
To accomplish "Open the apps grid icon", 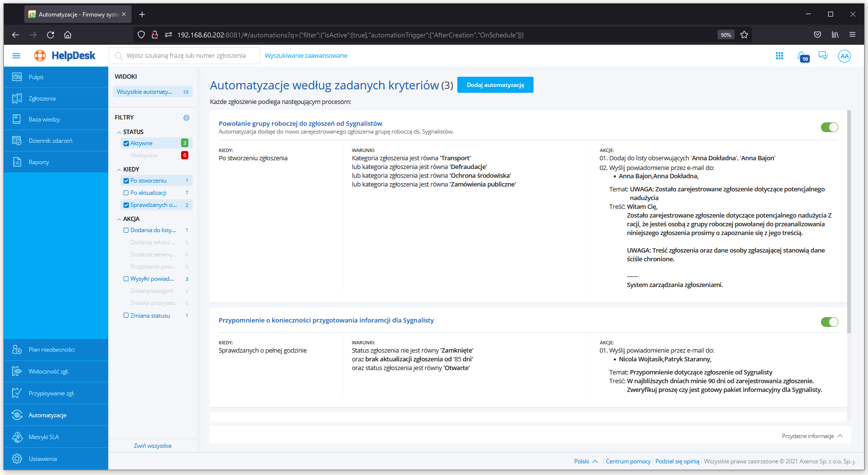I will pyautogui.click(x=780, y=56).
